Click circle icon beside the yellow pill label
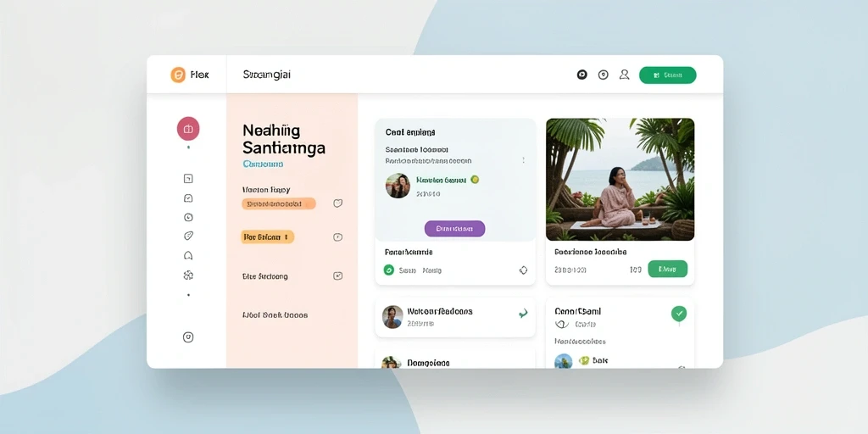 coord(337,237)
